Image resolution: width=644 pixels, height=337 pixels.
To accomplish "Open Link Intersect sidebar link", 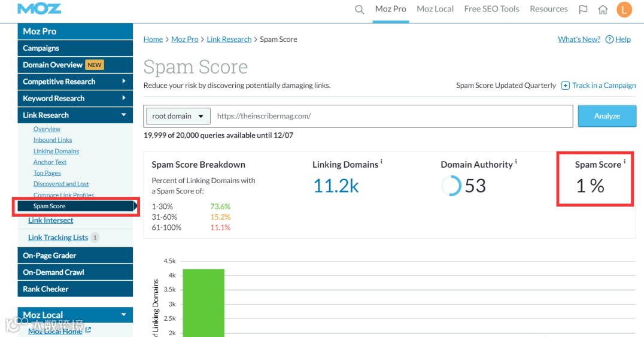I will tap(50, 221).
